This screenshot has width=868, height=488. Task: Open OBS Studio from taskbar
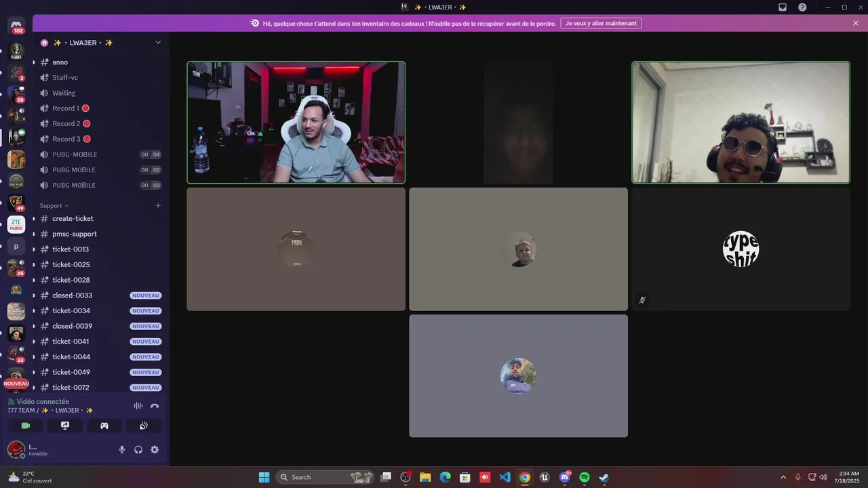coord(406,477)
